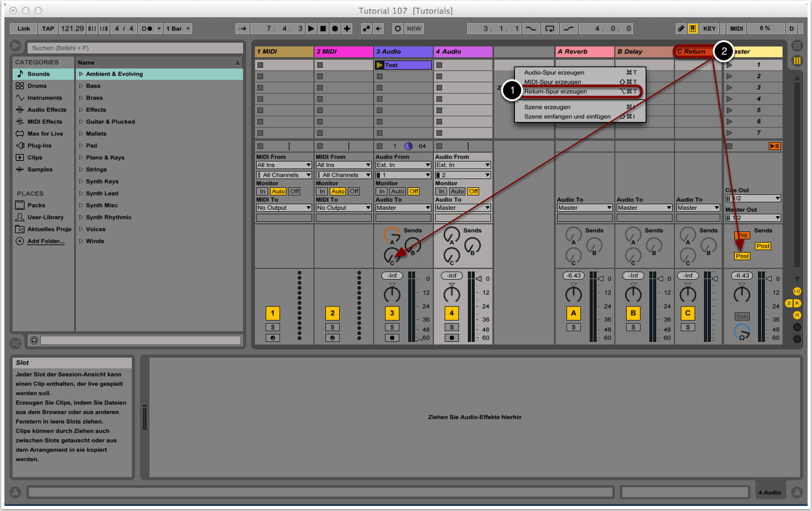
Task: Click the arm record button on track 3
Action: (392, 338)
